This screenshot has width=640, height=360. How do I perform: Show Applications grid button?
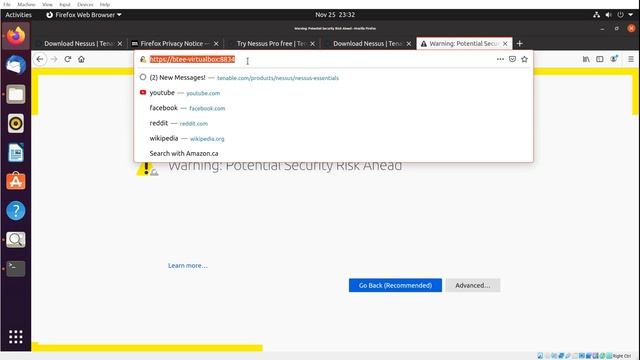pyautogui.click(x=16, y=337)
